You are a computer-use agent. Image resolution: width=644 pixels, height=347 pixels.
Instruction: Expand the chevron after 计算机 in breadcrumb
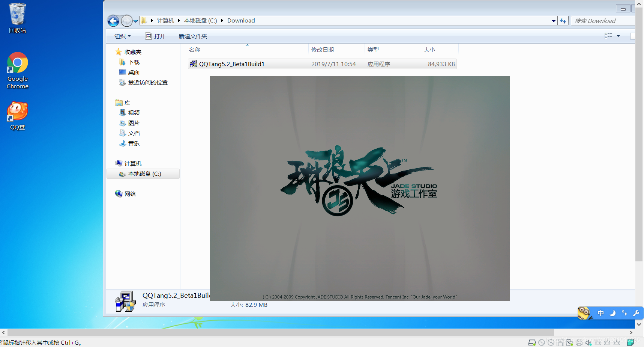click(179, 21)
